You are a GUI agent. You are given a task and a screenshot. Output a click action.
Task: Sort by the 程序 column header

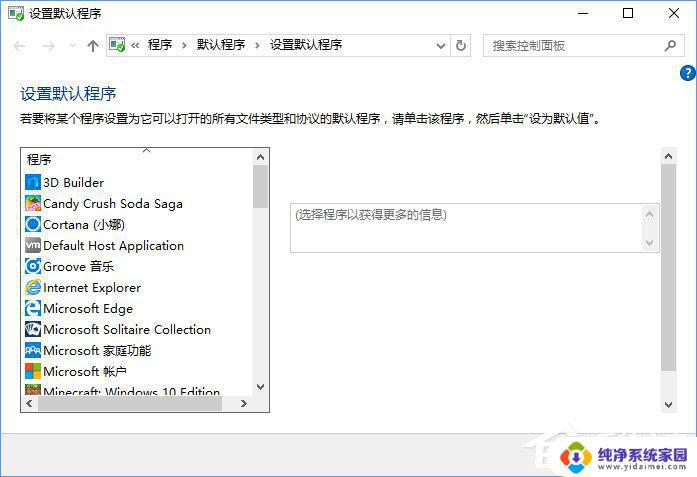pos(39,159)
